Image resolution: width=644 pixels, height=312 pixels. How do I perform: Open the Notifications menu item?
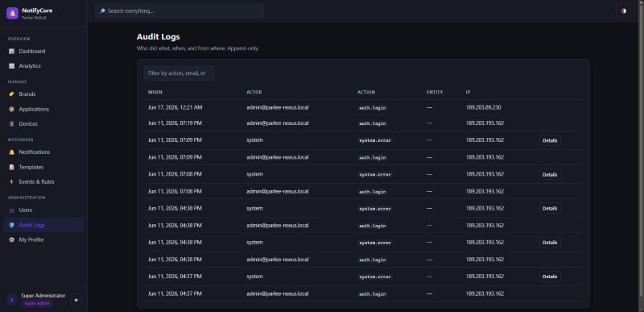(43, 152)
